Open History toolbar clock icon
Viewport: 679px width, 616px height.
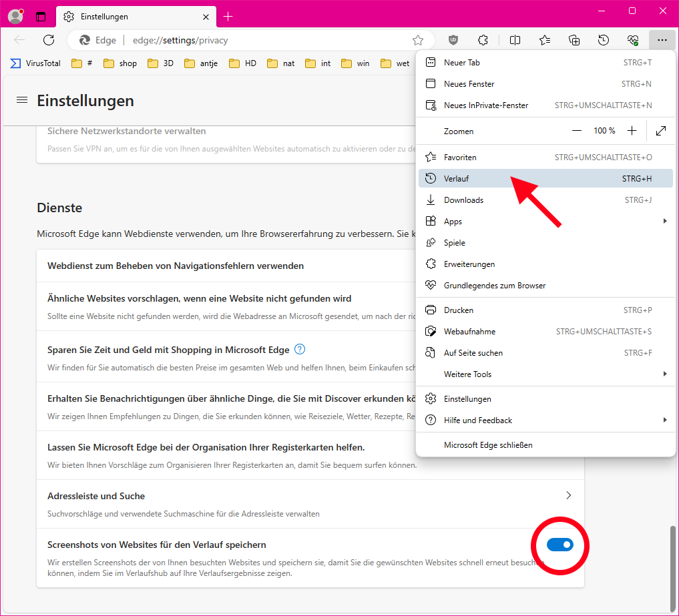click(x=604, y=40)
